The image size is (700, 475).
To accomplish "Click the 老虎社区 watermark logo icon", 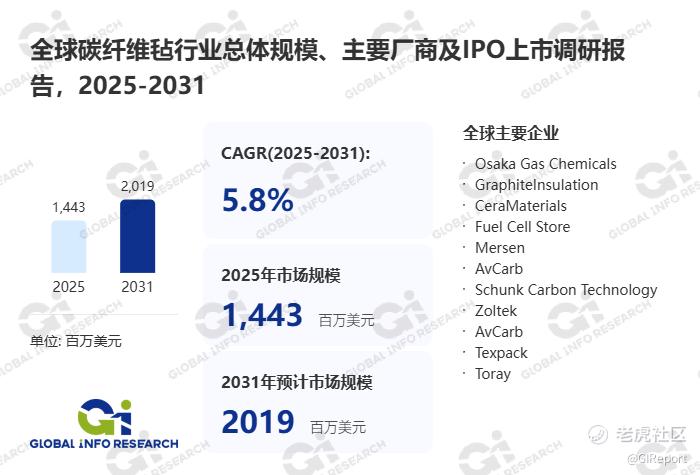I will (x=598, y=434).
